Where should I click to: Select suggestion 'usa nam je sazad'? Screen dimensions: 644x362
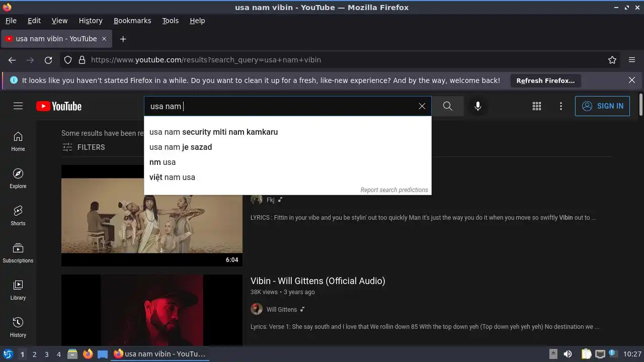(x=287, y=147)
